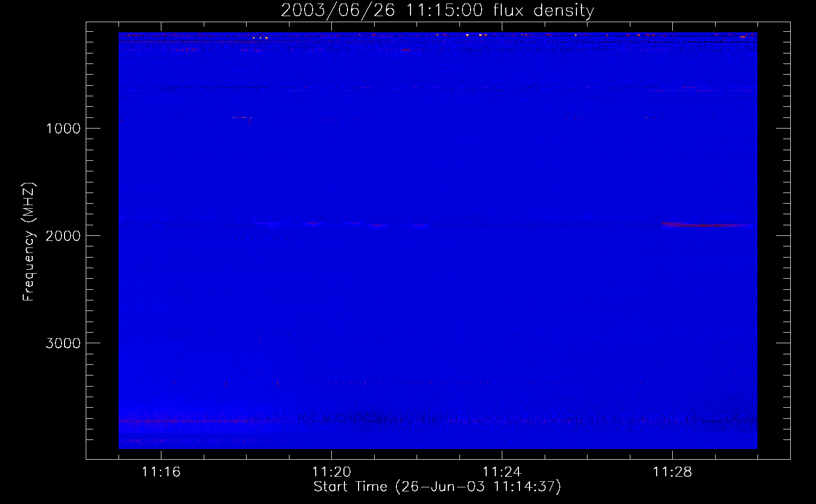Viewport: 816px width, 504px height.
Task: Click the red emission streak near 1900 MHz at 11:28
Action: coord(708,225)
